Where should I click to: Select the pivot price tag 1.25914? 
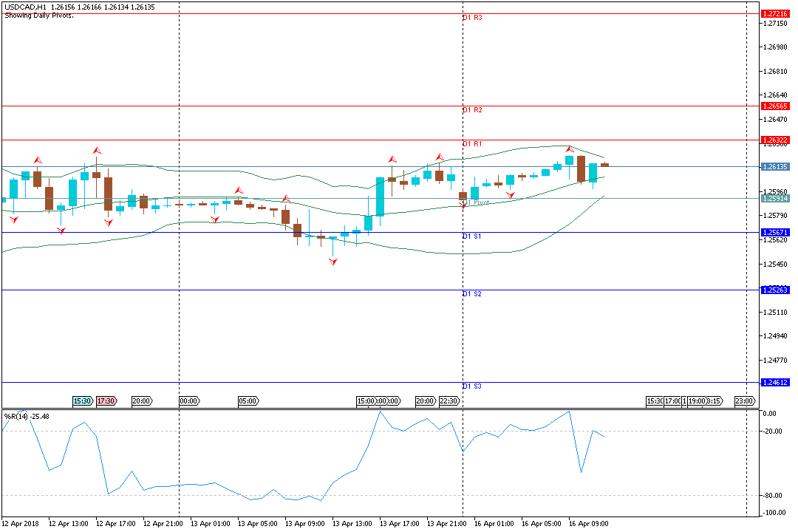[775, 199]
